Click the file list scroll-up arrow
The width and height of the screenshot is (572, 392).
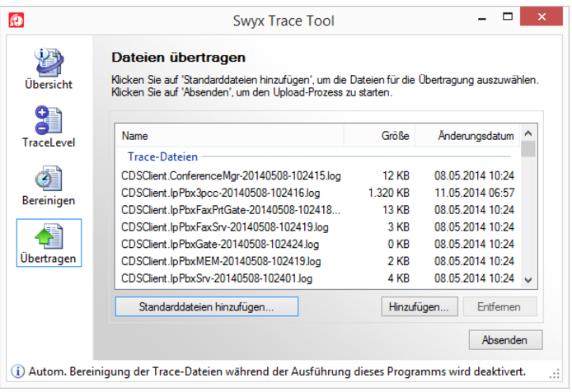(528, 133)
